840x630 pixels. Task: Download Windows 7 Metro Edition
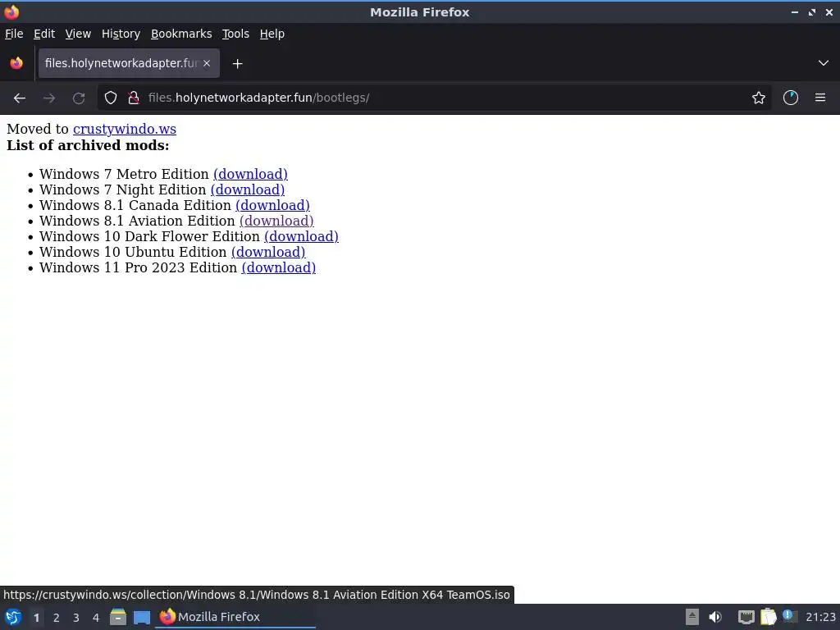250,174
